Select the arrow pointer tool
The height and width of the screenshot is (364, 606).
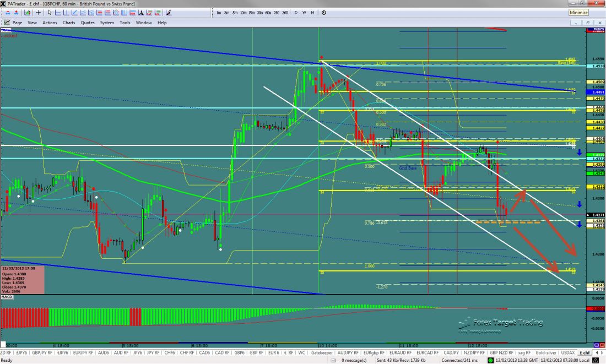click(50, 13)
